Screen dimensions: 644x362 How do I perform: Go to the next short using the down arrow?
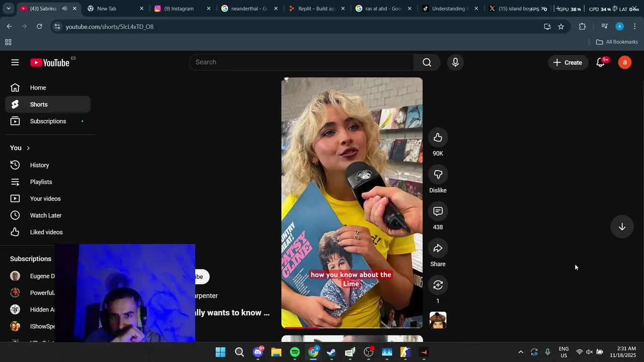pos(622,227)
